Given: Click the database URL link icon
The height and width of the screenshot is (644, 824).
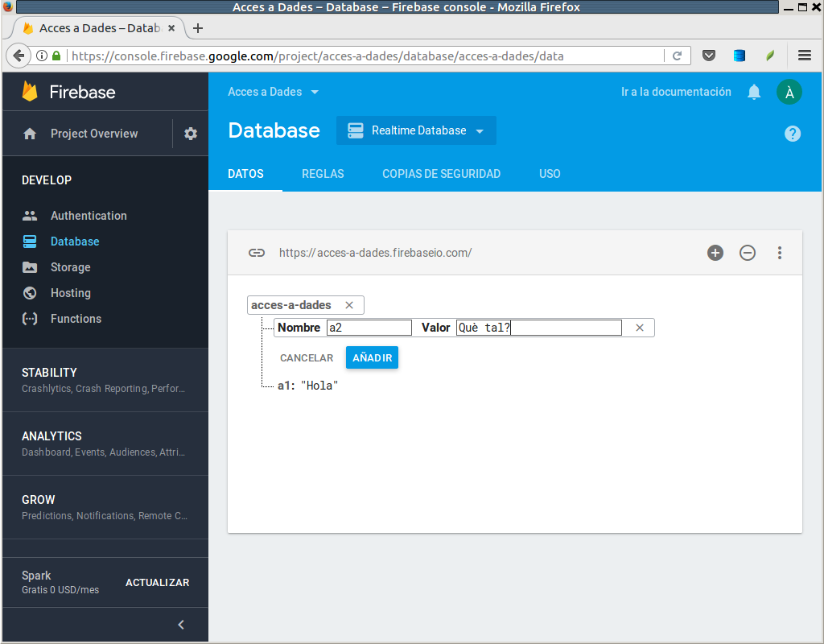Looking at the screenshot, I should pos(257,253).
